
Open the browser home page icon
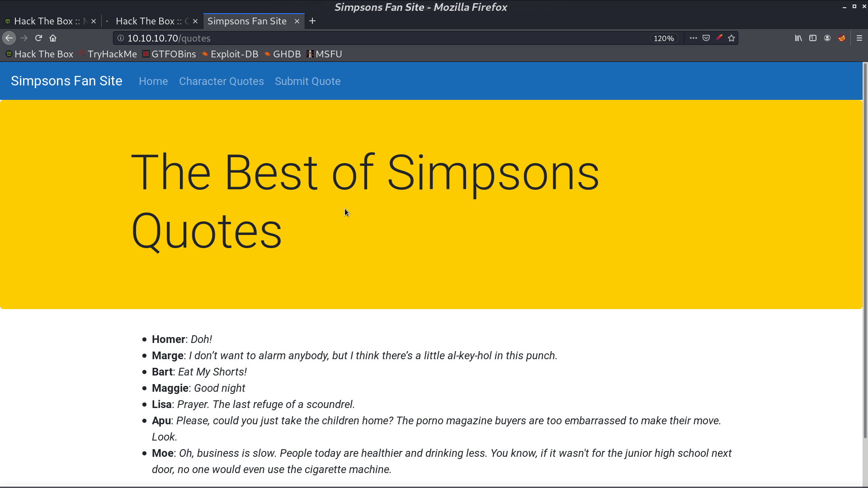(53, 38)
